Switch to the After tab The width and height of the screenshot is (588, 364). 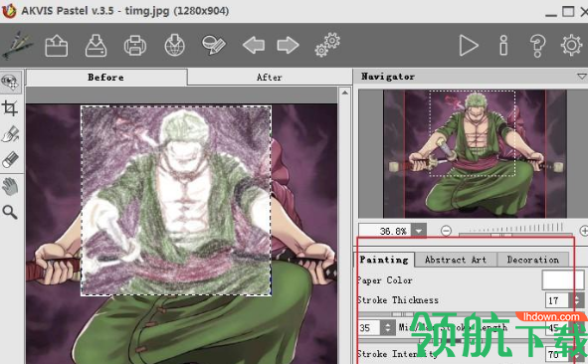[270, 78]
